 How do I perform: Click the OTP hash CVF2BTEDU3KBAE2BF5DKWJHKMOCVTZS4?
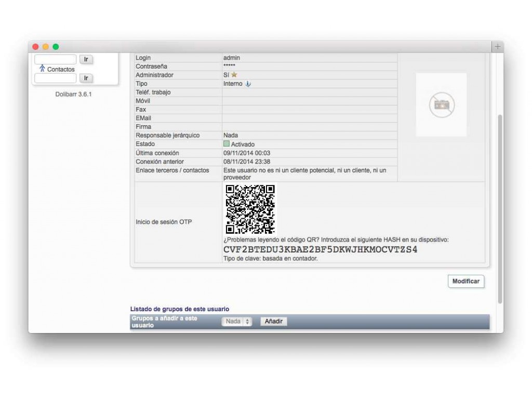[x=320, y=249]
